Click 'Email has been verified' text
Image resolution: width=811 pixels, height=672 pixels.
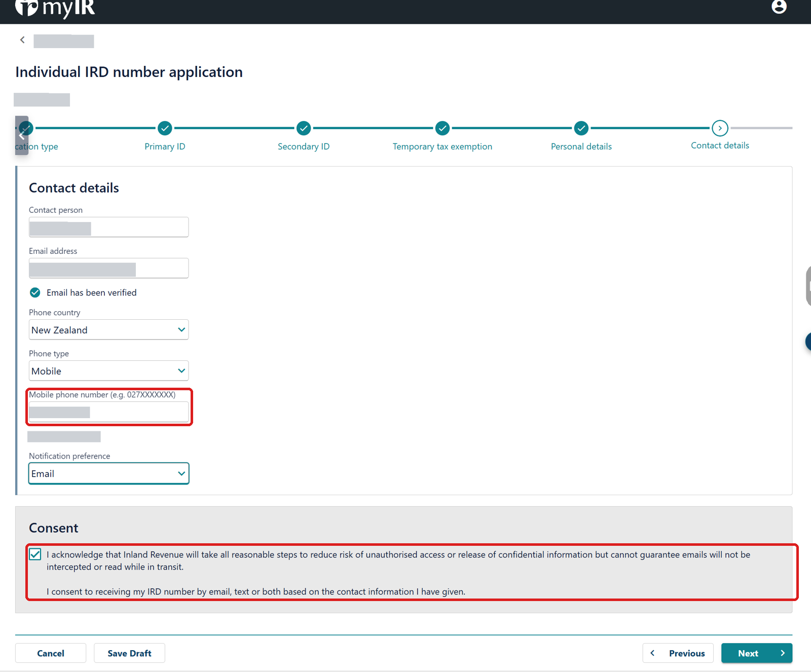click(x=92, y=292)
